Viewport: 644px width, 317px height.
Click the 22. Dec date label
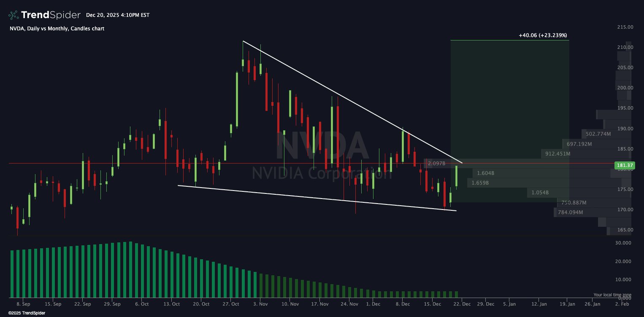click(462, 304)
